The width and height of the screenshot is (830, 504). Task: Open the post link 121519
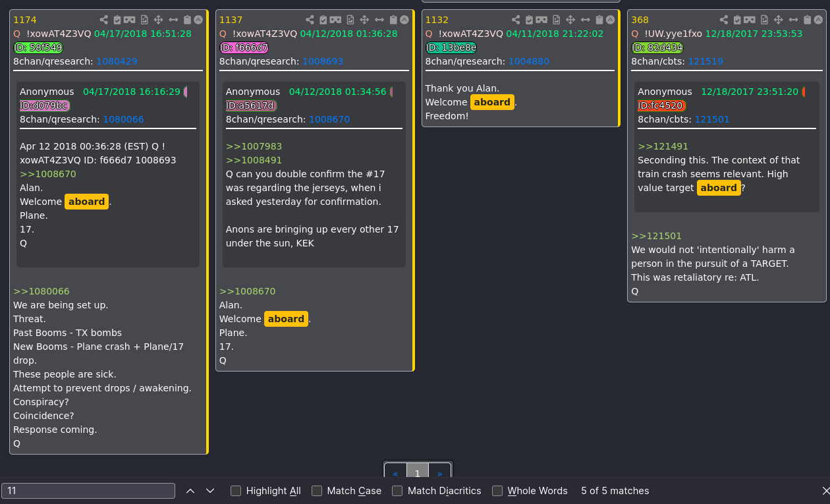[x=705, y=61]
